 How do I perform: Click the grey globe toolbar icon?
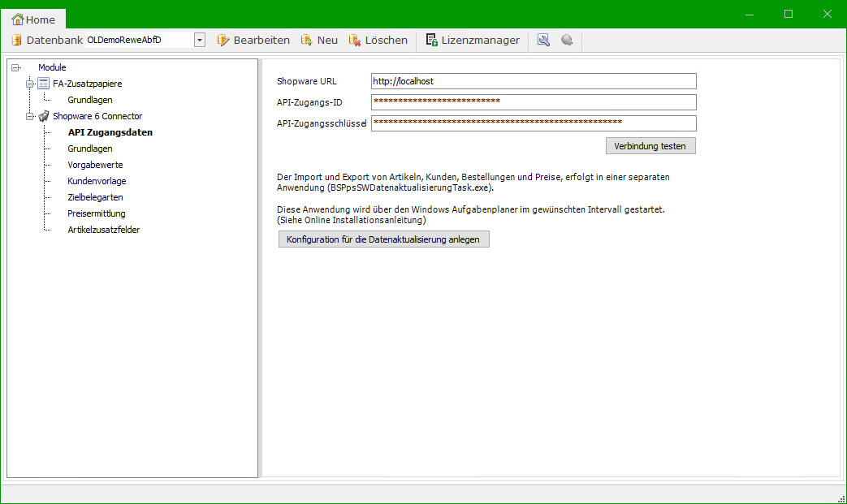[x=567, y=40]
